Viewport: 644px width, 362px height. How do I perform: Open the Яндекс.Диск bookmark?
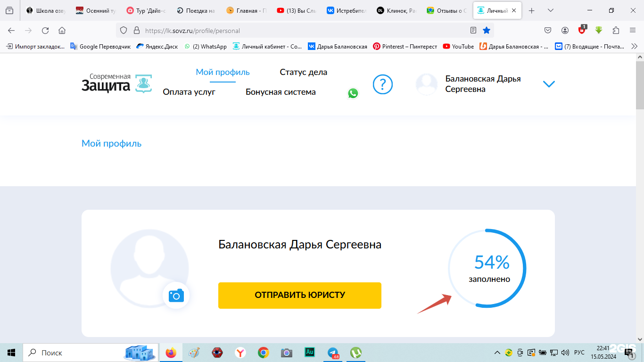[157, 46]
